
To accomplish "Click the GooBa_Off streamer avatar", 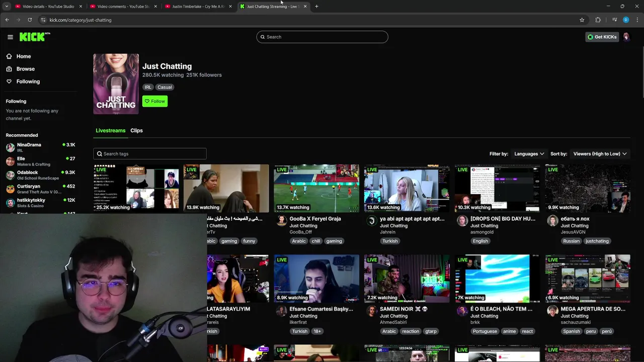I will tap(282, 220).
